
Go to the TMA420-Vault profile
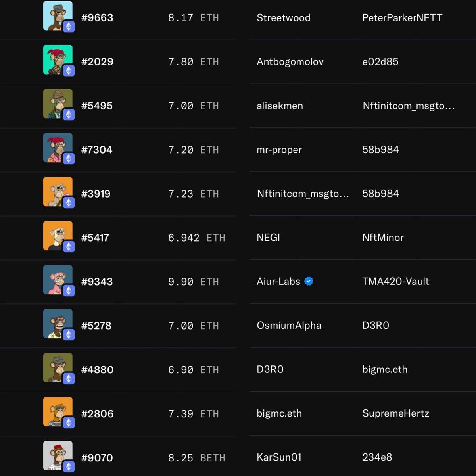coord(395,282)
